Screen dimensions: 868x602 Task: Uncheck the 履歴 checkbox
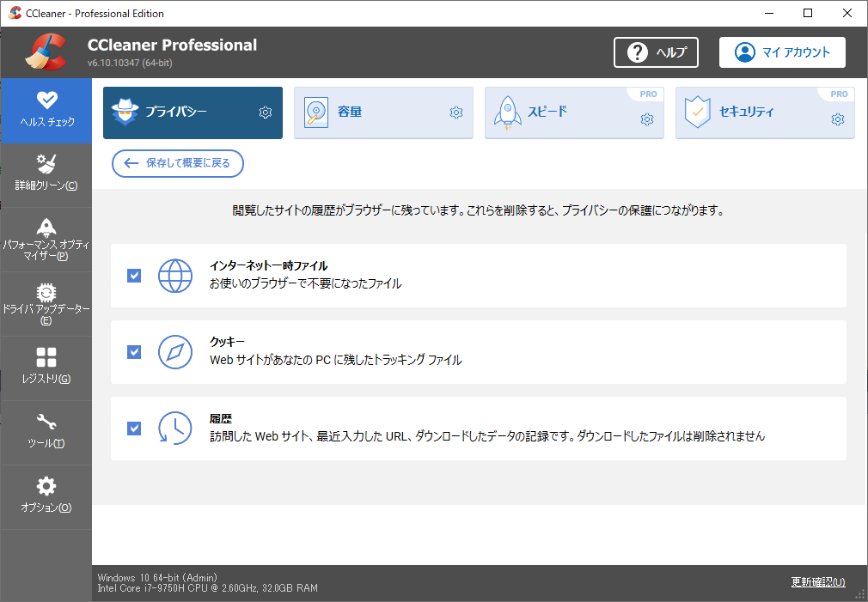click(134, 429)
